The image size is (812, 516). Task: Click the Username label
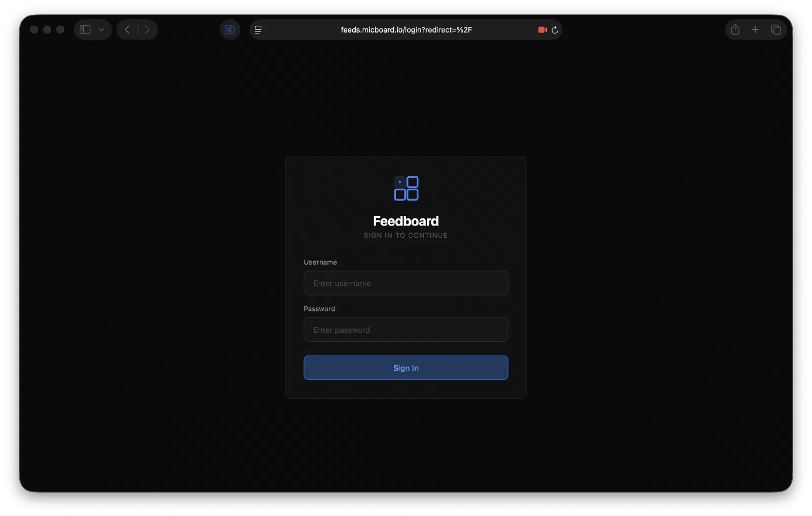(320, 262)
